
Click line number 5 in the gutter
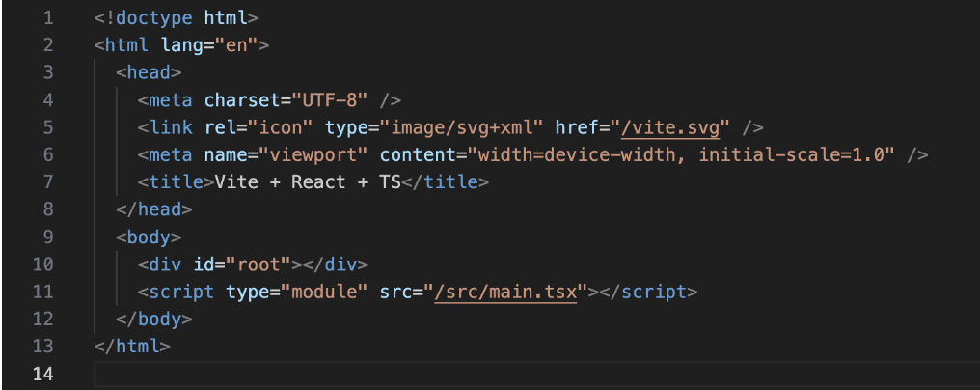(x=47, y=127)
